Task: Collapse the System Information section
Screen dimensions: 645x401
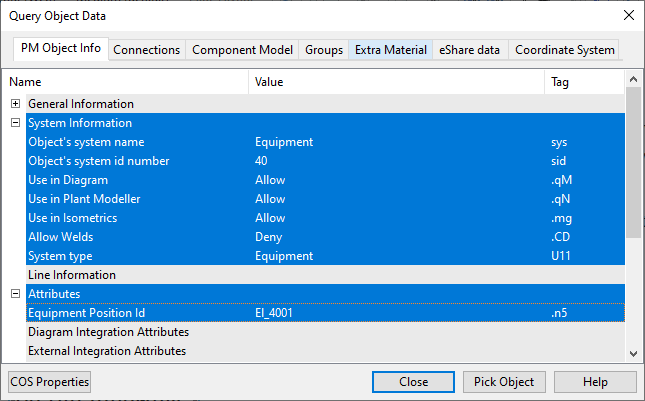Action: click(15, 123)
